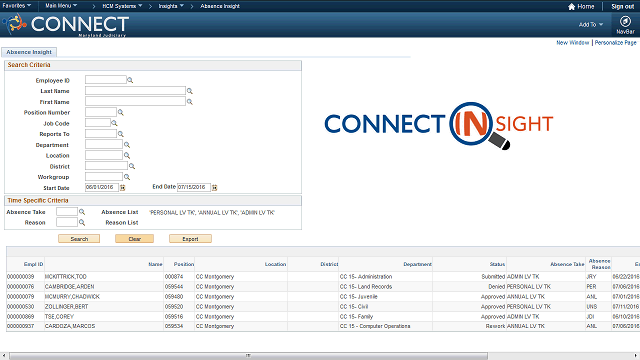The width and height of the screenshot is (640, 360).
Task: Click the Position Number input field
Action: [101, 112]
